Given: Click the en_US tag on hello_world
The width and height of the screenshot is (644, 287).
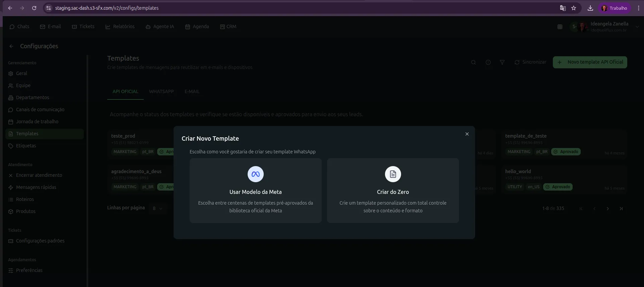Looking at the screenshot, I should (x=534, y=187).
